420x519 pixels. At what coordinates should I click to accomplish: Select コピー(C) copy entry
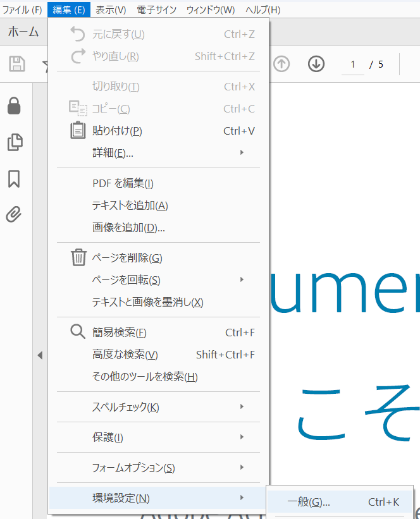point(158,109)
